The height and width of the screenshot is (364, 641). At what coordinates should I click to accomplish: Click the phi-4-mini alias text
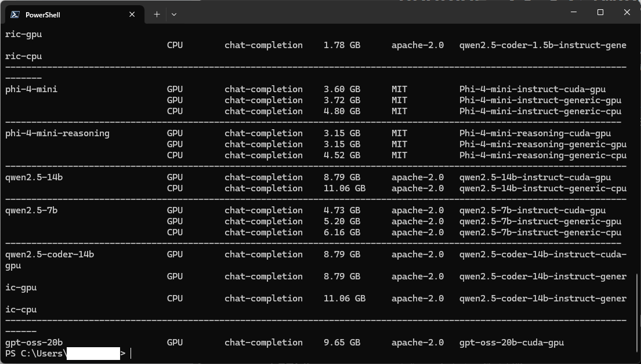31,89
